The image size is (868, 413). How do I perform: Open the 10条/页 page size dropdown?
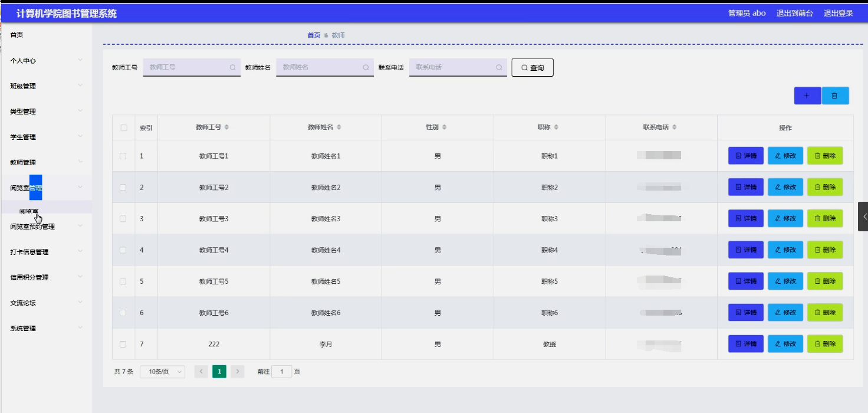(163, 372)
